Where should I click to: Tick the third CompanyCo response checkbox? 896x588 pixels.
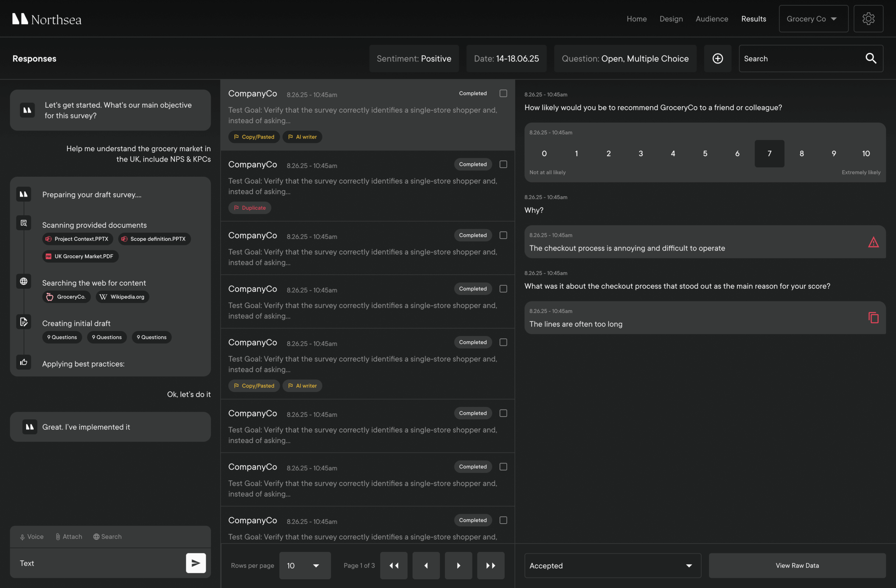[503, 235]
